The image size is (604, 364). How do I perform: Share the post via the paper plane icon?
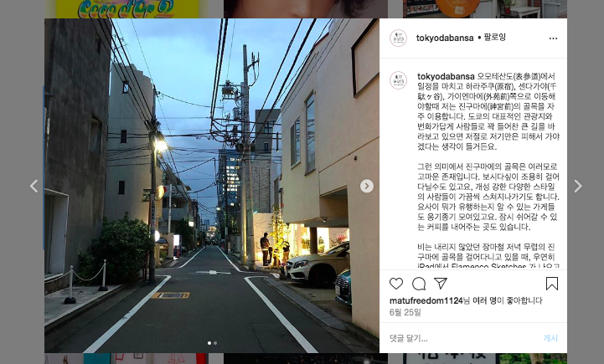pyautogui.click(x=441, y=284)
